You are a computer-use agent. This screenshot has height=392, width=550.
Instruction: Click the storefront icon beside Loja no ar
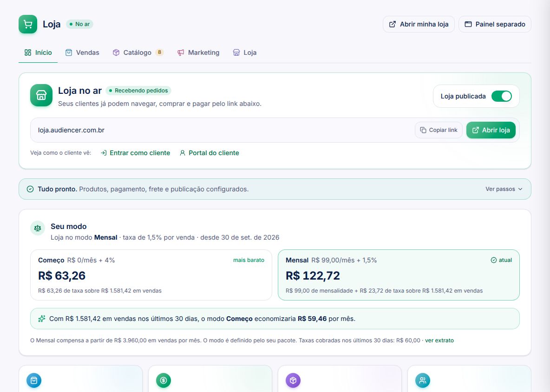tap(41, 95)
